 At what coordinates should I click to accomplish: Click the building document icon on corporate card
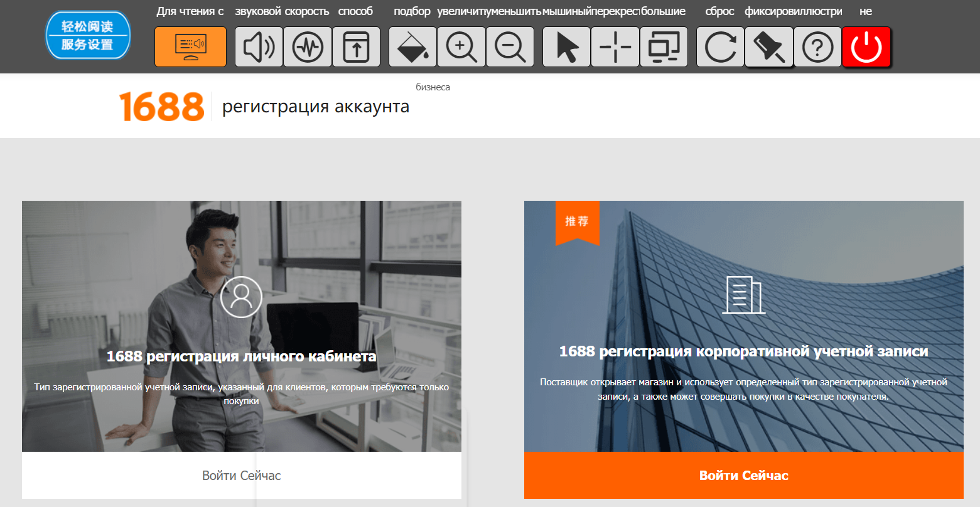[x=743, y=294]
